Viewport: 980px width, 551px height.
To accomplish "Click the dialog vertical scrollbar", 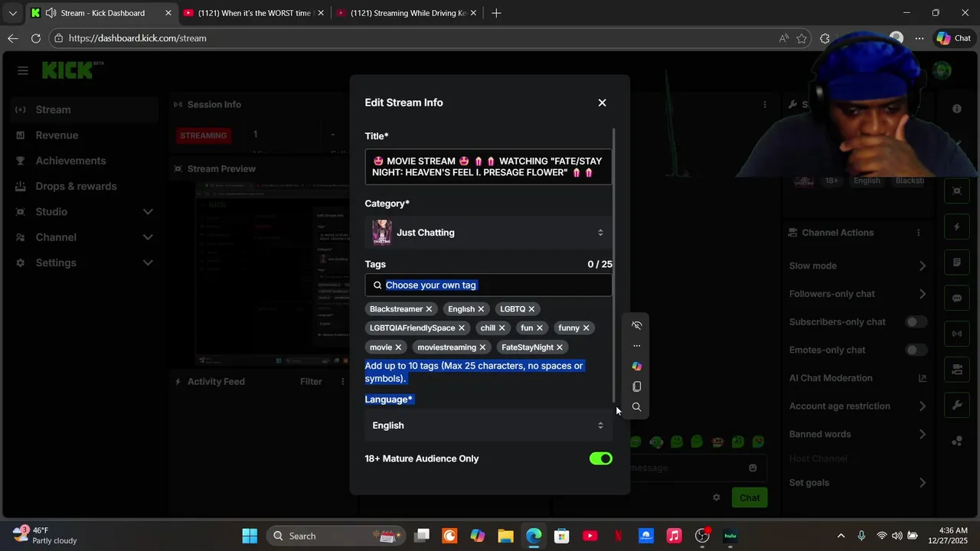I will (614, 266).
